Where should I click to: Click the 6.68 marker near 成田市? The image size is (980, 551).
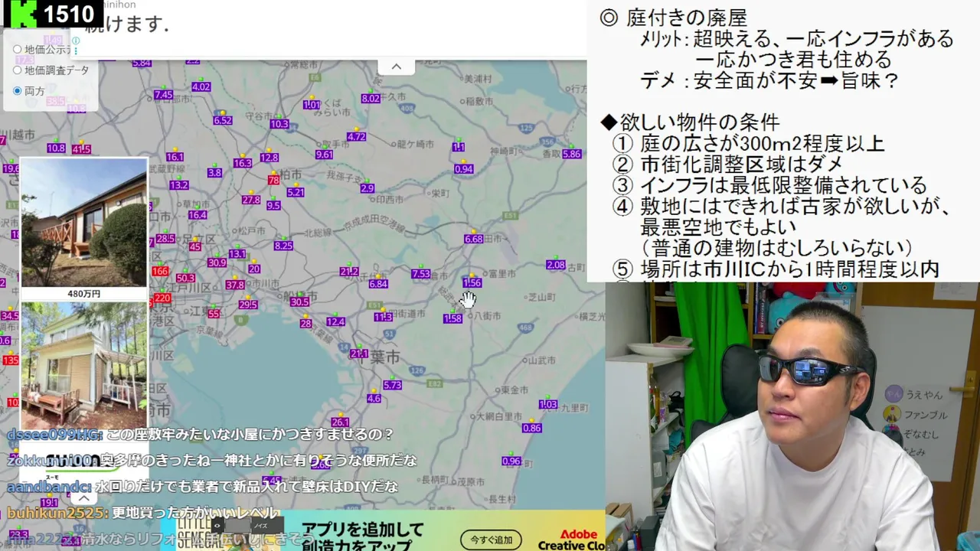click(474, 240)
